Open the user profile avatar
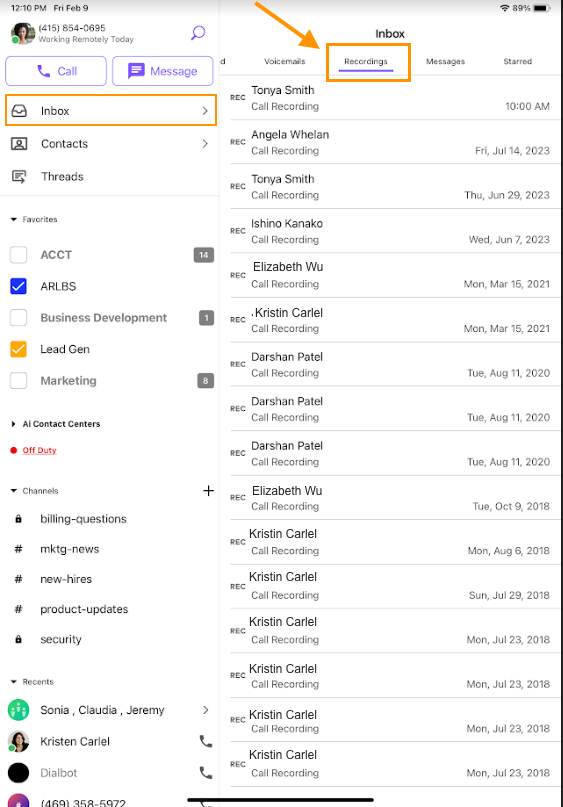 23,33
